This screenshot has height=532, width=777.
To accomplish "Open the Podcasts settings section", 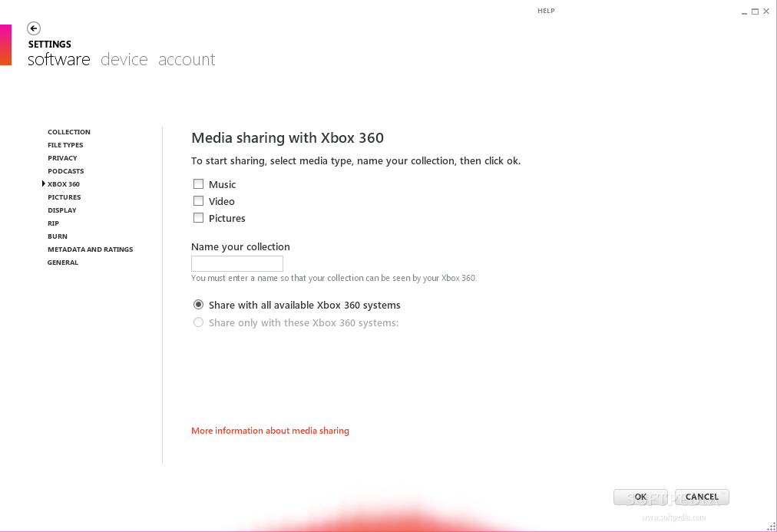I will (66, 171).
